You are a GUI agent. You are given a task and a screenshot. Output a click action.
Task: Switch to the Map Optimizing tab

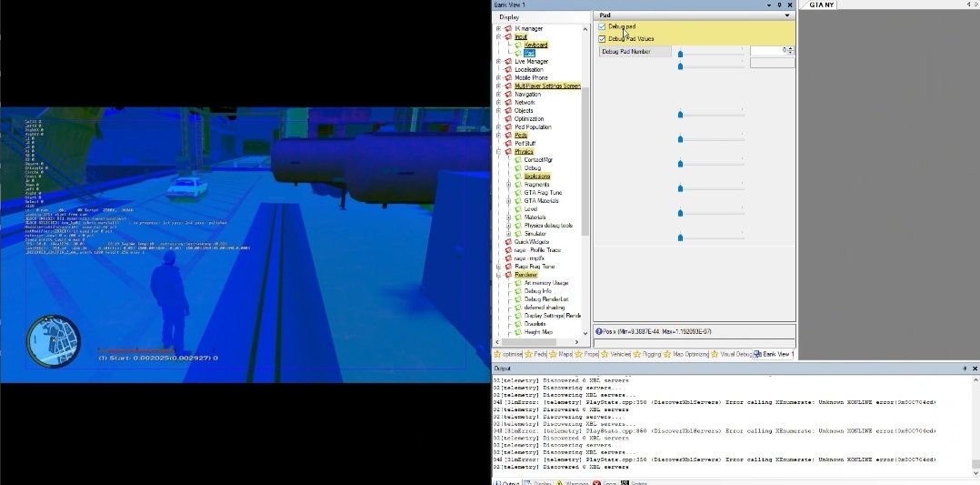(685, 354)
